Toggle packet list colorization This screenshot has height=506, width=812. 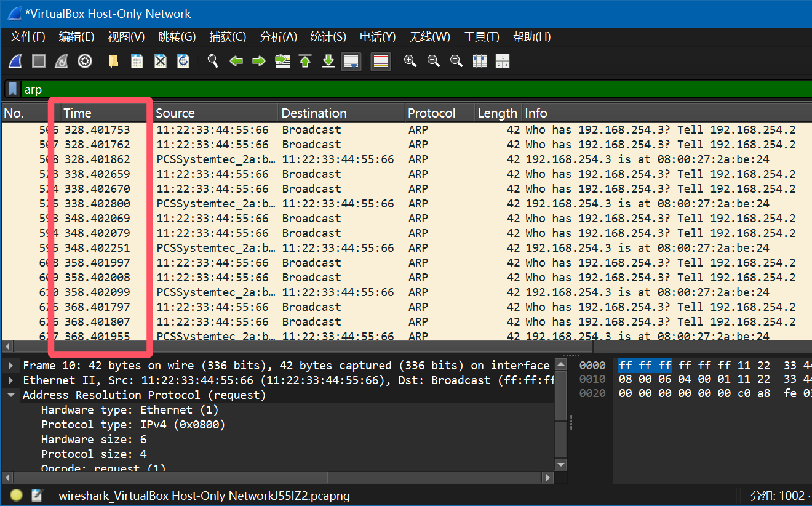[x=381, y=61]
